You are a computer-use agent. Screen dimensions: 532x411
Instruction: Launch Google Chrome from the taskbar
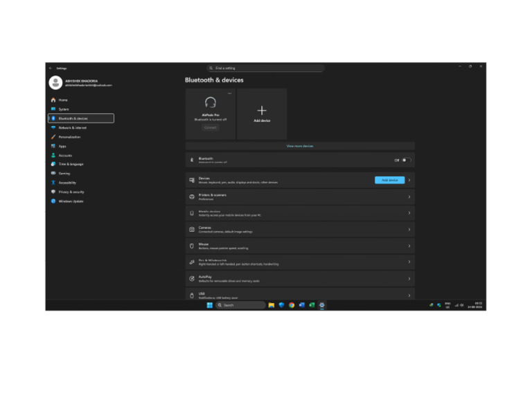tap(292, 305)
